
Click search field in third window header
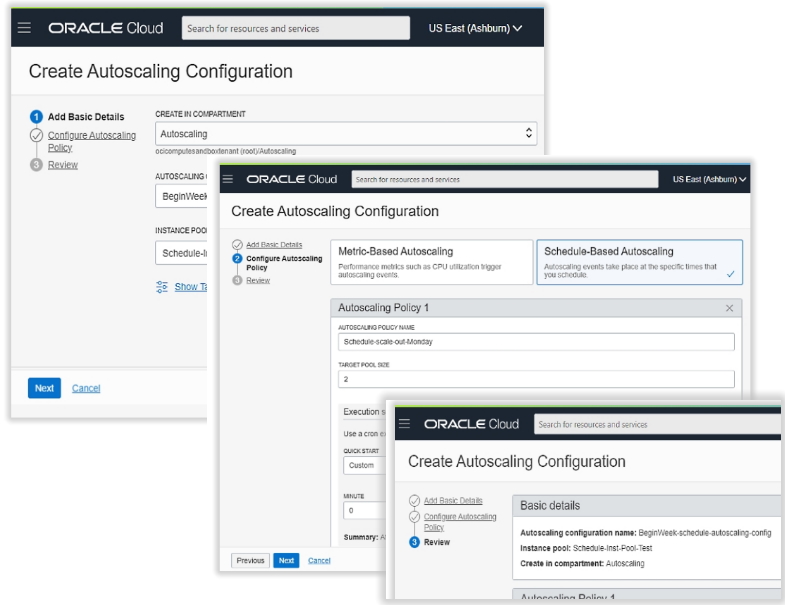pos(657,424)
